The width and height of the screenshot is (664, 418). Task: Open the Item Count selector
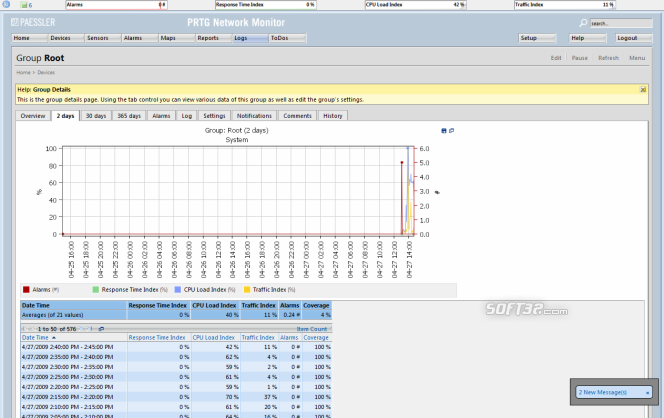tap(312, 329)
